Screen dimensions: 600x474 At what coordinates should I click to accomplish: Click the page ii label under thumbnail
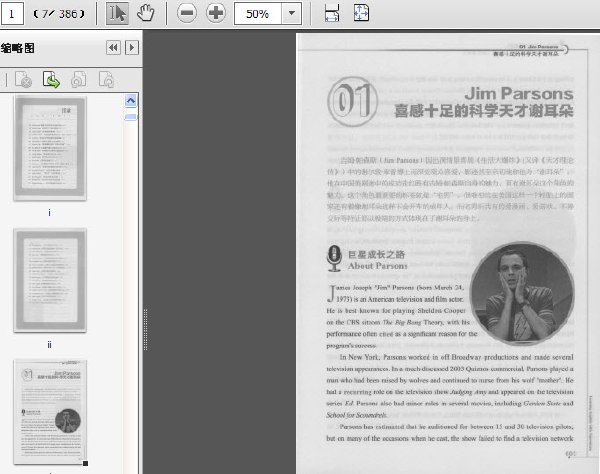[x=49, y=345]
